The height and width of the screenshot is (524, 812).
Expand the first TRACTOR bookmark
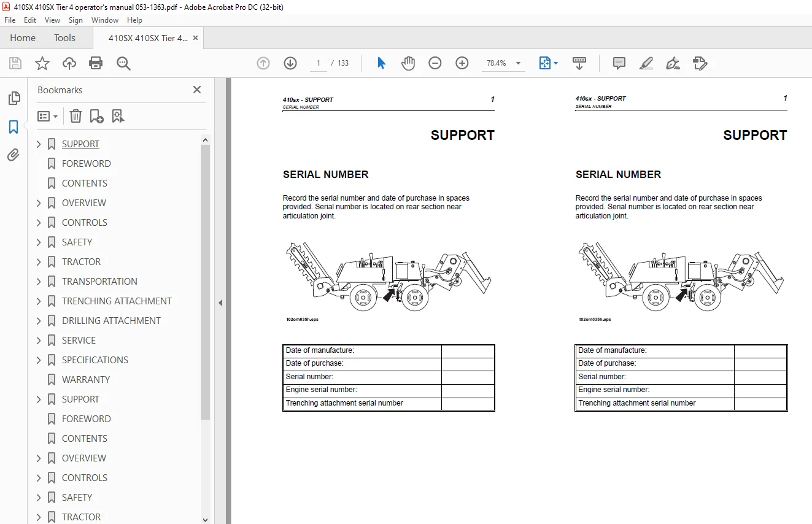click(x=39, y=262)
